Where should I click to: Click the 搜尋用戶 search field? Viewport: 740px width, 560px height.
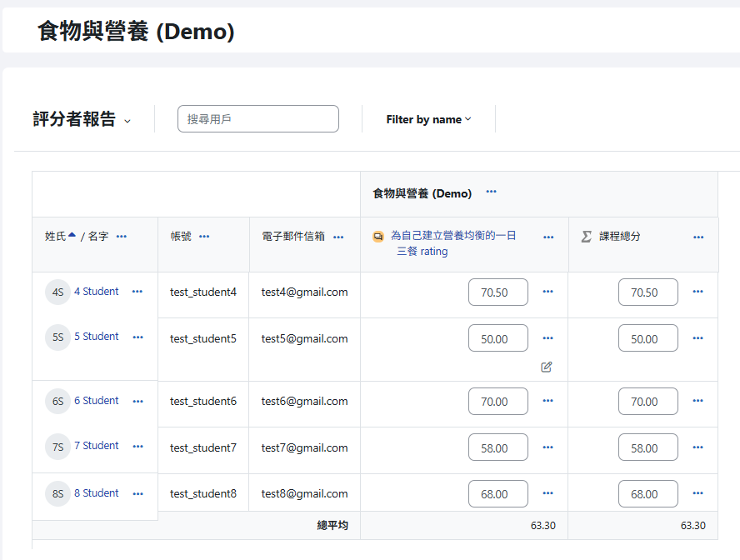(258, 119)
